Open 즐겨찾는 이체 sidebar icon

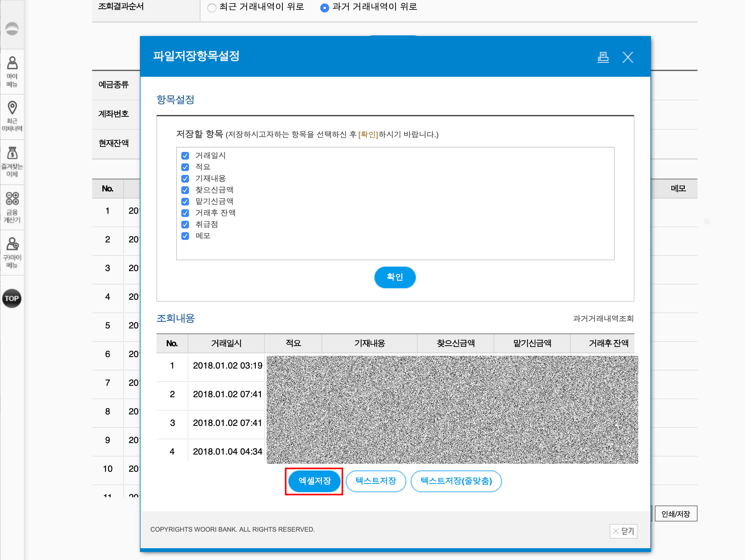pos(12,162)
